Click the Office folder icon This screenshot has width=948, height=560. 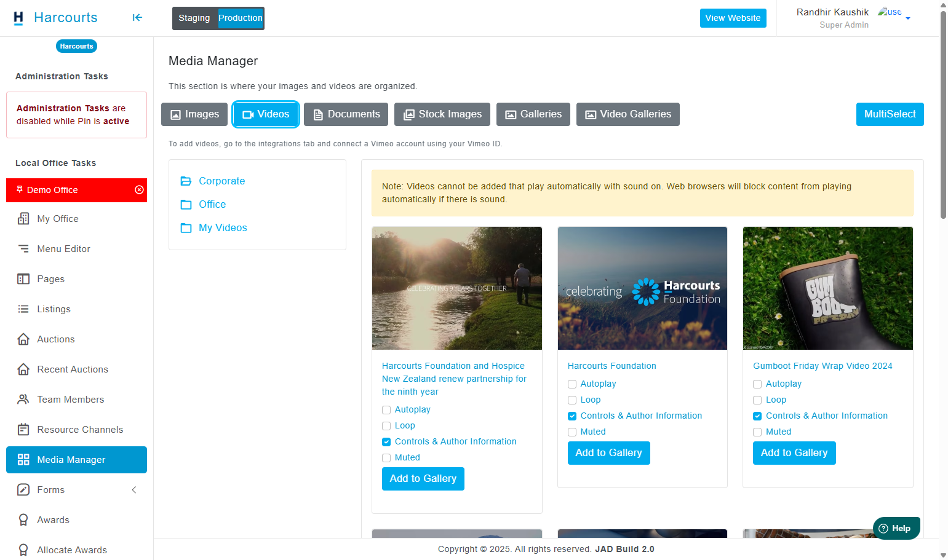[x=186, y=205]
